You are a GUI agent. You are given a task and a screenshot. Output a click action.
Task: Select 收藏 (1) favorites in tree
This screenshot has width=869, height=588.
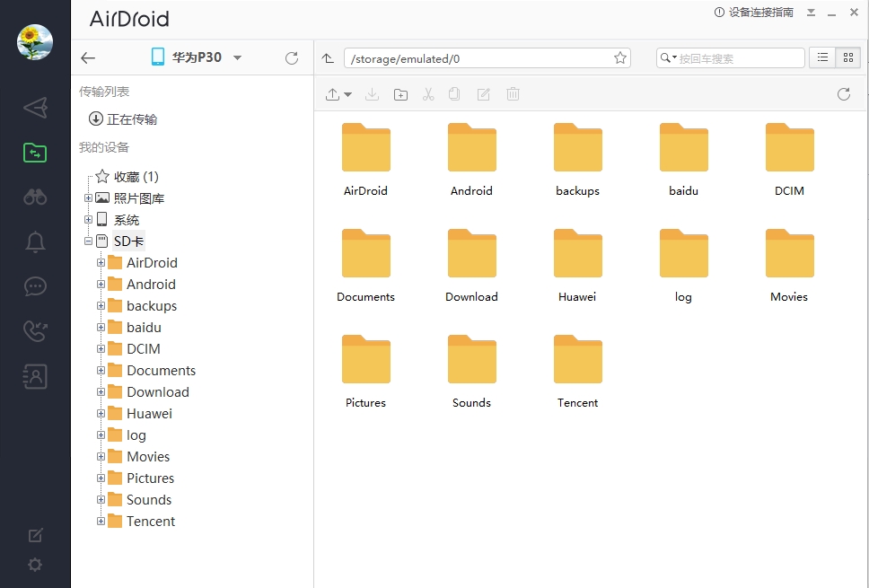click(x=127, y=177)
